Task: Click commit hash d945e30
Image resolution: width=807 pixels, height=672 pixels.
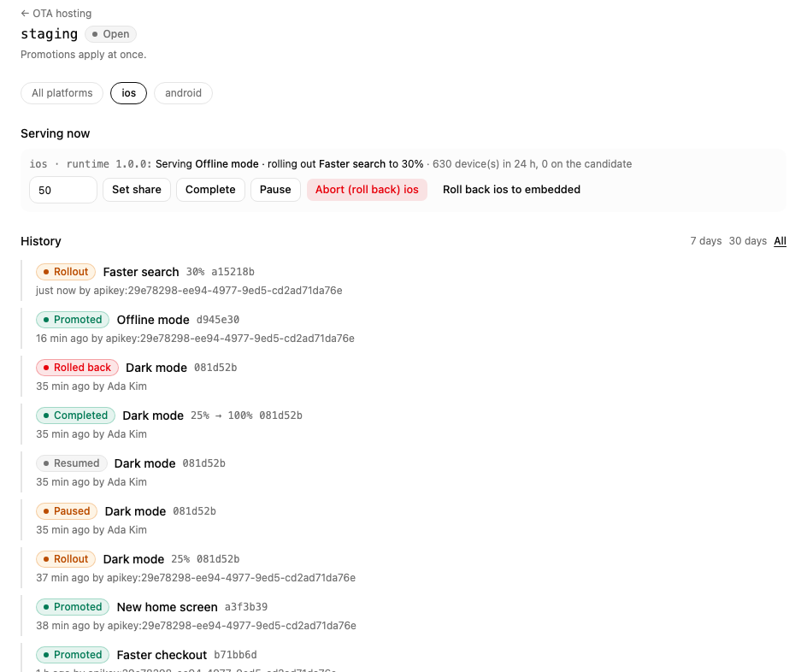Action: 218,320
